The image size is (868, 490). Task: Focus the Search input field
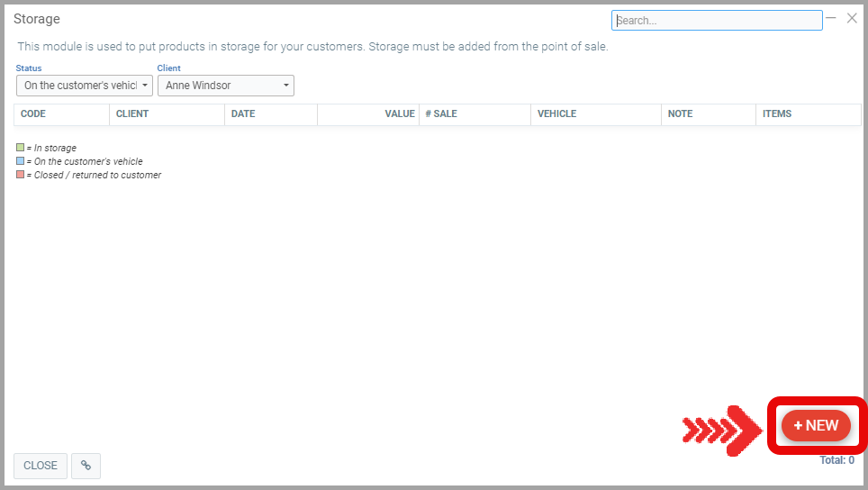(x=717, y=21)
